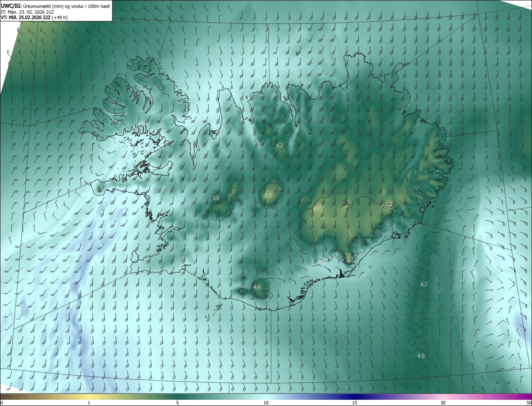Click the 4.0 value label on the map
Screen dimensions: 532x406
257,287
